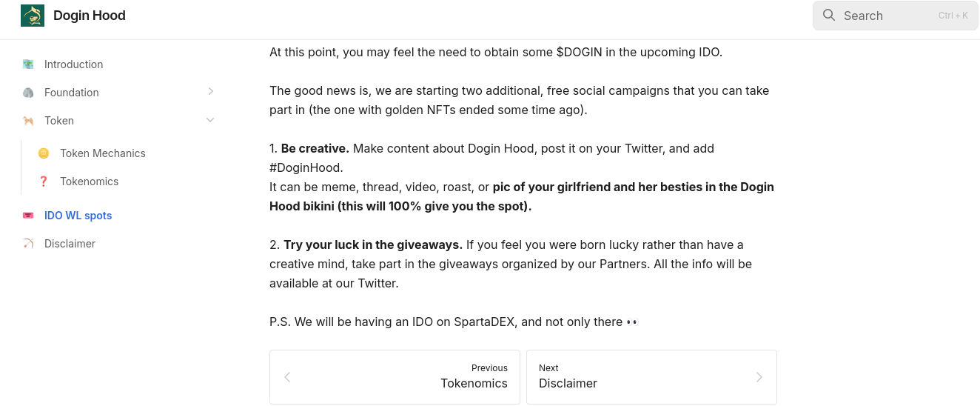Click the Dogin Hood logo icon

(33, 16)
